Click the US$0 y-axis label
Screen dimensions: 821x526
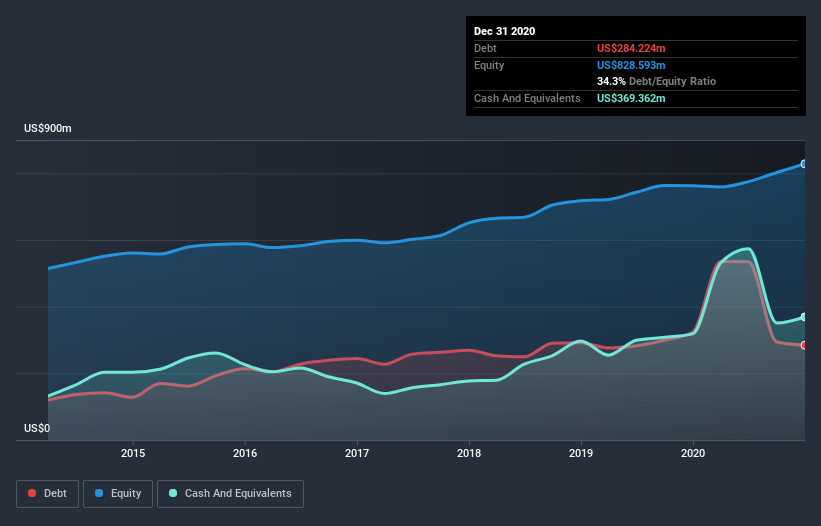coord(37,428)
